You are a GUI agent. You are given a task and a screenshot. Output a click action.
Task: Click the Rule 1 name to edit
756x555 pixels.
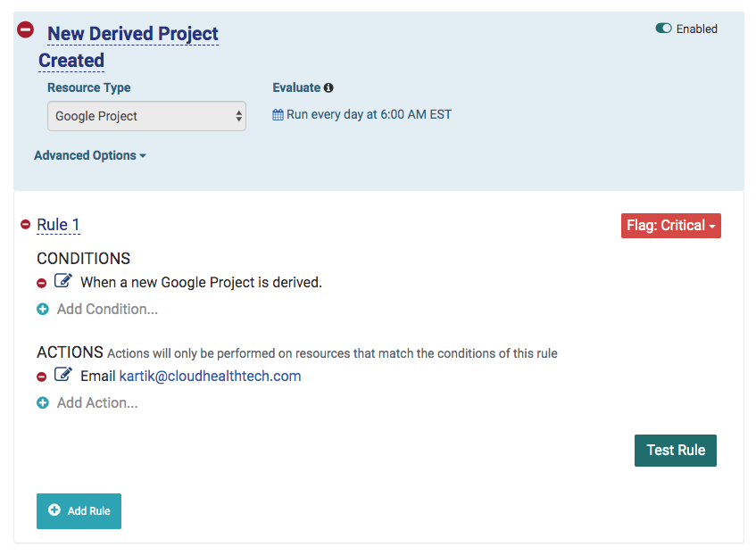point(58,225)
